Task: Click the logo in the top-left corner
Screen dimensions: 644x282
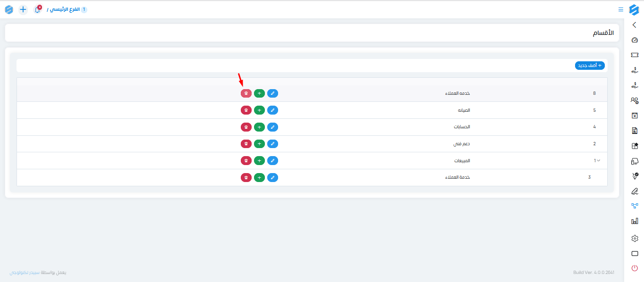Action: tap(9, 9)
